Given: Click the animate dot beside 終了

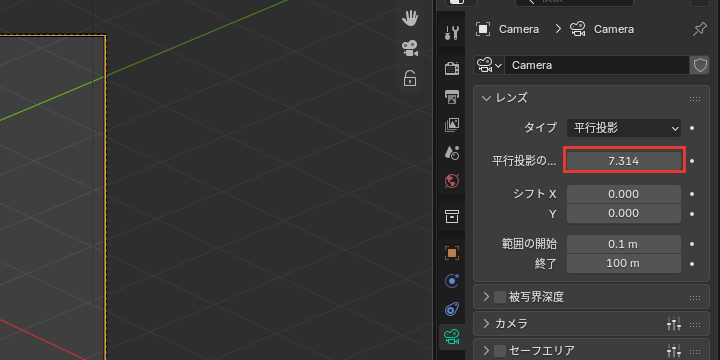Looking at the screenshot, I should point(692,264).
